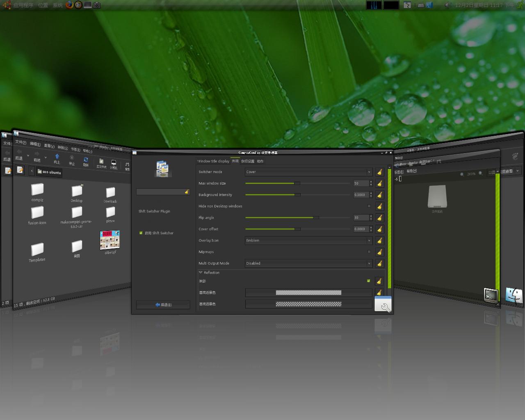Viewport: 525px width, 420px height.
Task: Click the Background intensity value field
Action: pyautogui.click(x=361, y=195)
